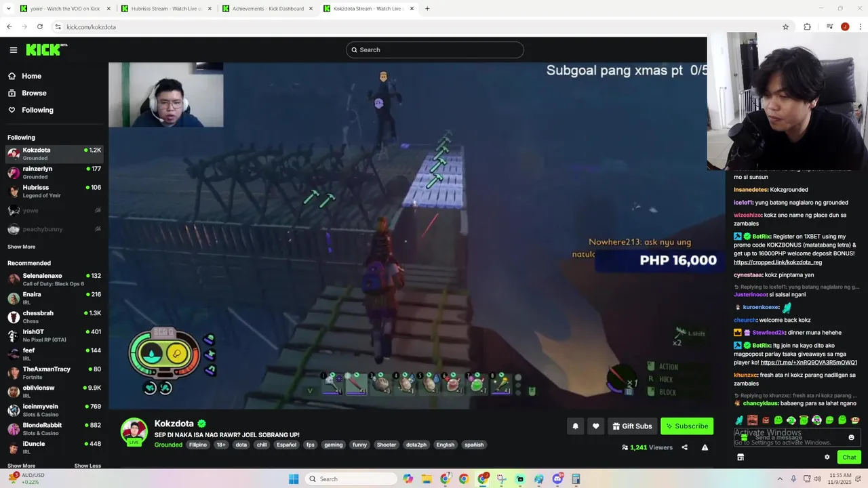Open recommended channel TheAxmanTracy
This screenshot has height=488, width=868.
point(54,373)
